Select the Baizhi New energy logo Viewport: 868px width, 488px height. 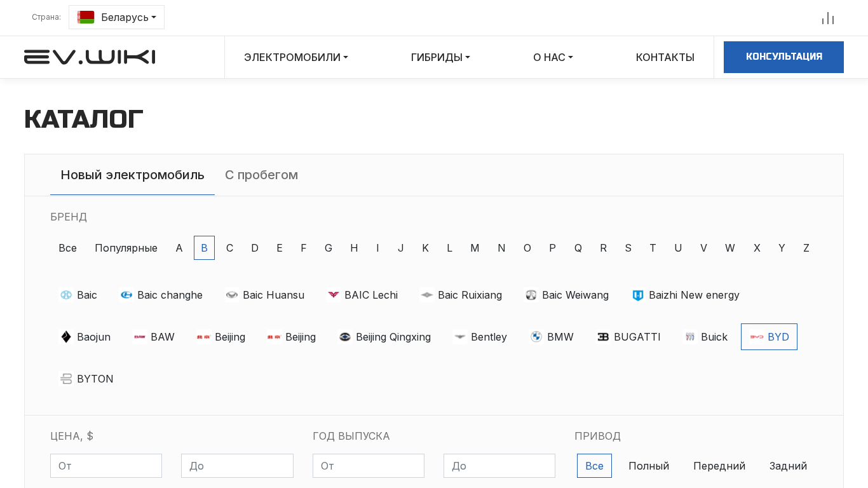point(638,295)
